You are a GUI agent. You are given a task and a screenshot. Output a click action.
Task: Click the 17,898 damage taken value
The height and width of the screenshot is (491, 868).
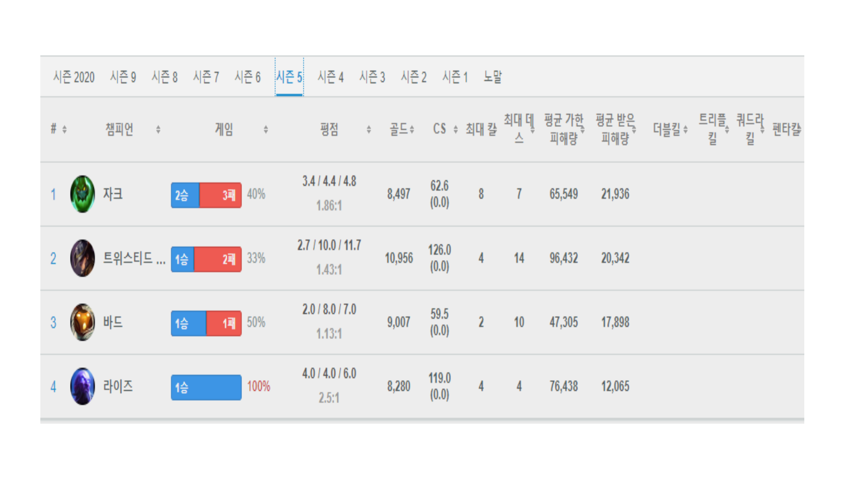tap(615, 322)
